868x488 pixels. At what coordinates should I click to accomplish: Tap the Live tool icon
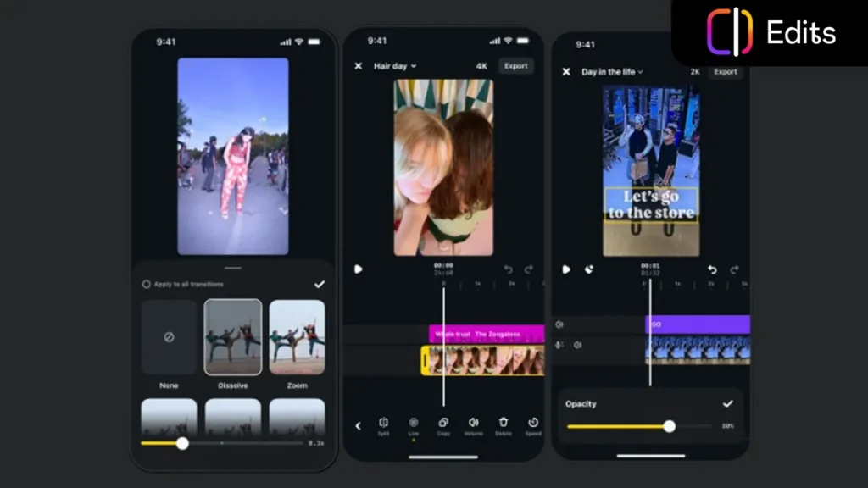(414, 423)
